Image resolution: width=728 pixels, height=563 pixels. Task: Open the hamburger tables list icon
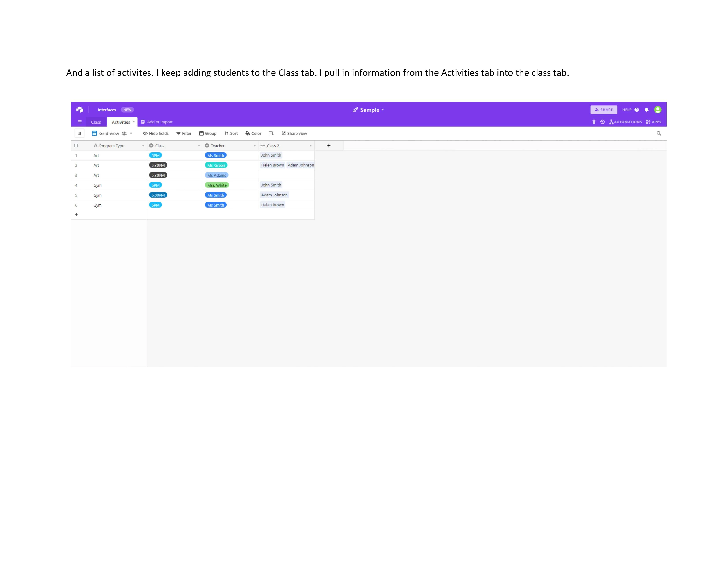80,122
